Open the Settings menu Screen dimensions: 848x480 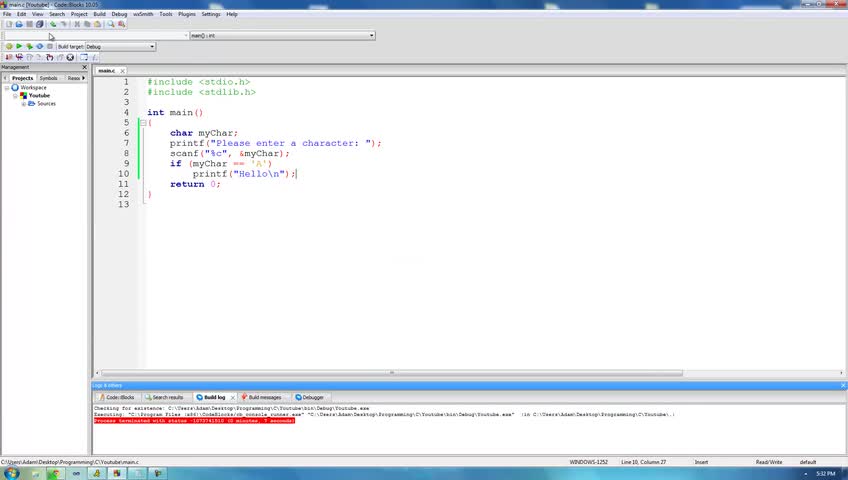point(211,14)
